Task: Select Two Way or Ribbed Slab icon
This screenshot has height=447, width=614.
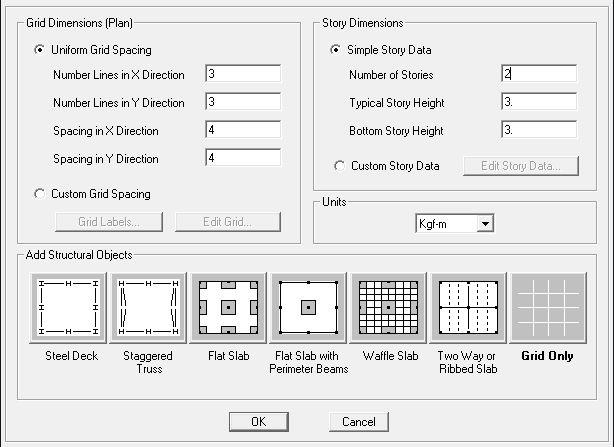Action: click(468, 308)
